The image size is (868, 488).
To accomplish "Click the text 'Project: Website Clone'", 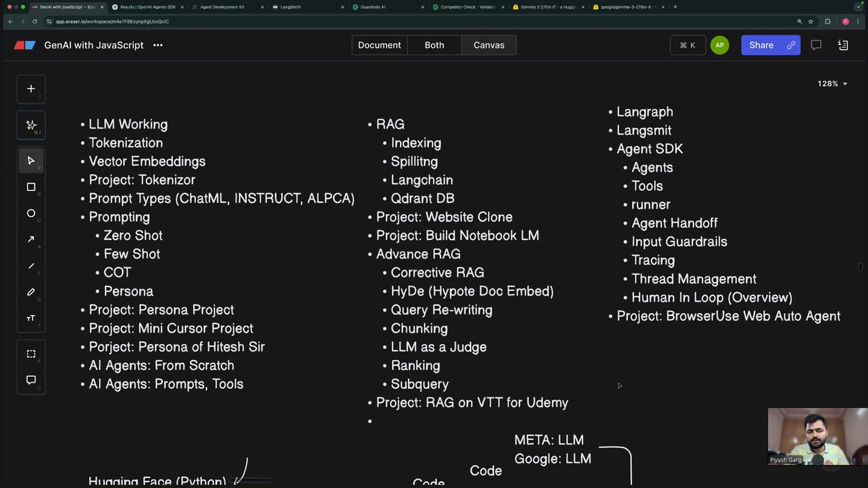I will pyautogui.click(x=444, y=217).
